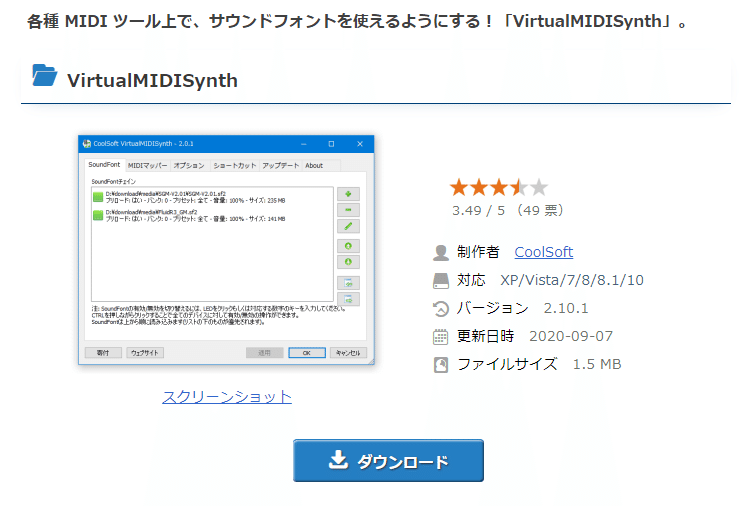Click the person icon beside 制作者
Viewport: 753px width, 506px height.
(x=440, y=253)
